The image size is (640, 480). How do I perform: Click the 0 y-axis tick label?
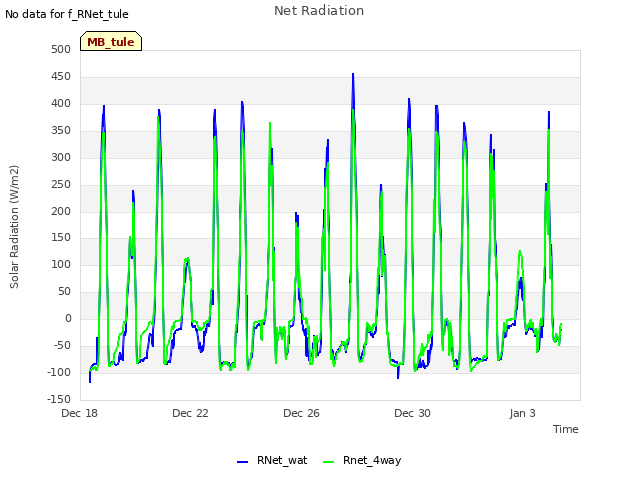[x=68, y=318]
